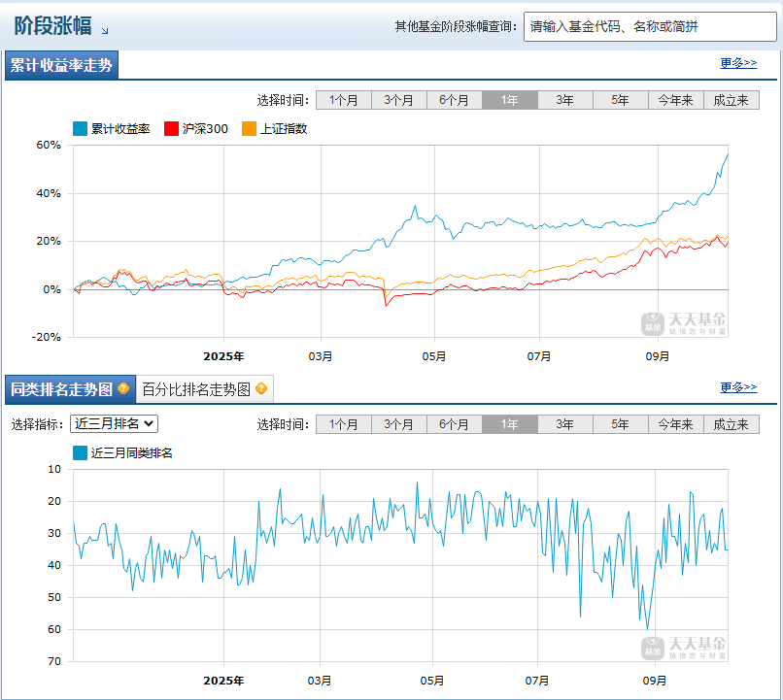Click 近三月同类排名 legend label text
The image size is (783, 700).
[132, 453]
